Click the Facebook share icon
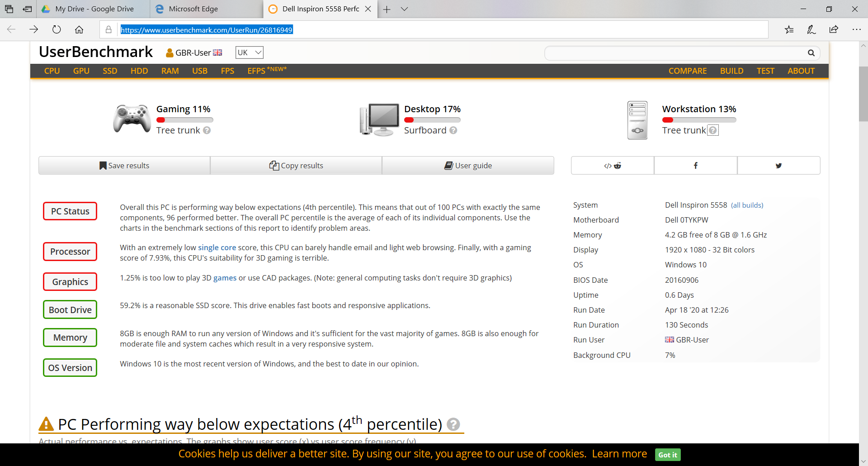 695,166
